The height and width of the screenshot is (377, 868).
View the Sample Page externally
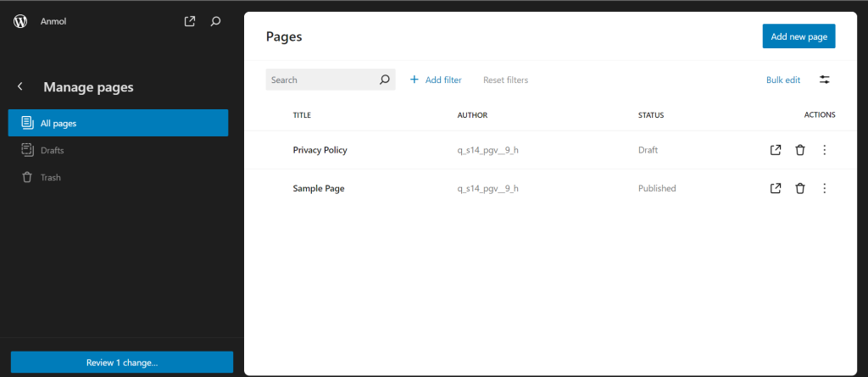coord(776,188)
